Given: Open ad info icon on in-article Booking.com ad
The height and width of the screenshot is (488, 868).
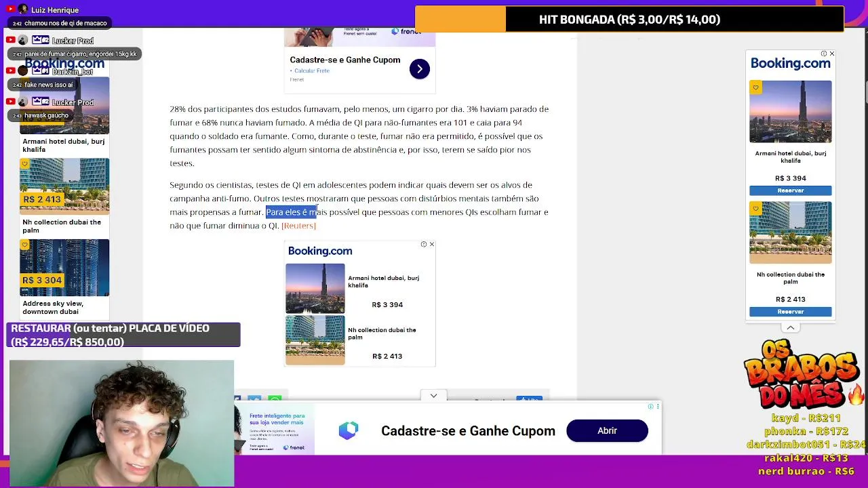Looking at the screenshot, I should pos(423,245).
